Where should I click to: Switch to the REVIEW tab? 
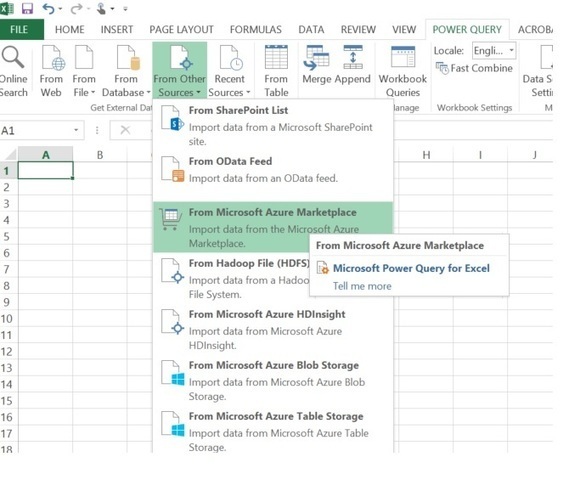tap(358, 29)
